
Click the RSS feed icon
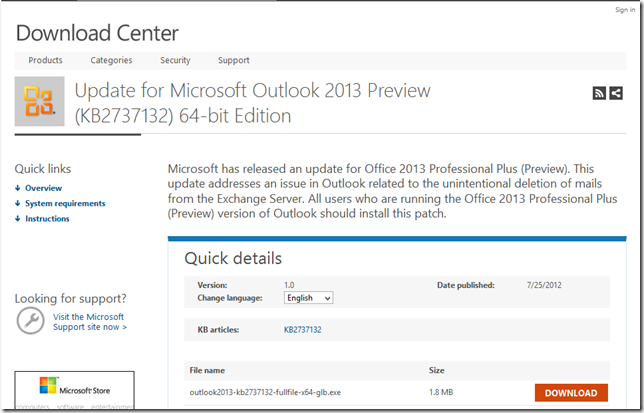[599, 93]
